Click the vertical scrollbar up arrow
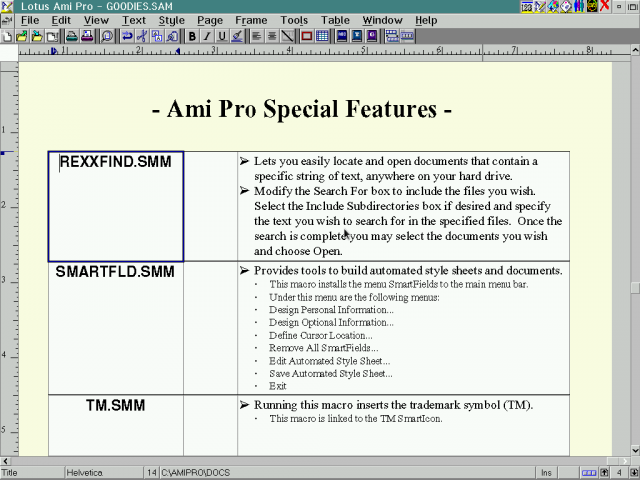This screenshot has width=640, height=480. 635,50
